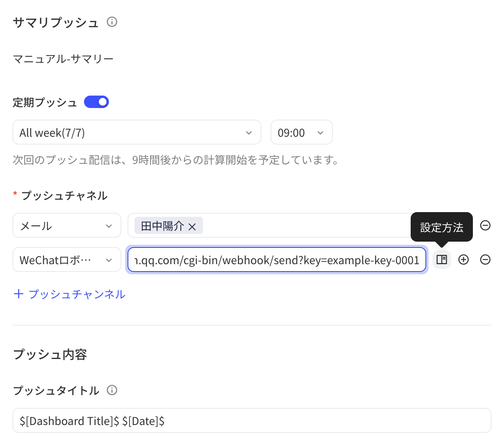Focus the WeChat webhook URL input field
Screen dimensions: 504x446
point(277,260)
